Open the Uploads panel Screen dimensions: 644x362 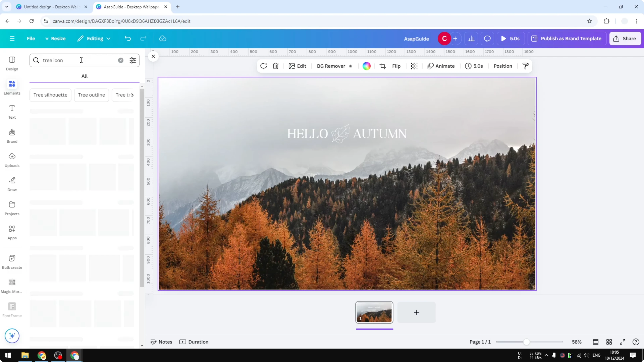(12, 160)
